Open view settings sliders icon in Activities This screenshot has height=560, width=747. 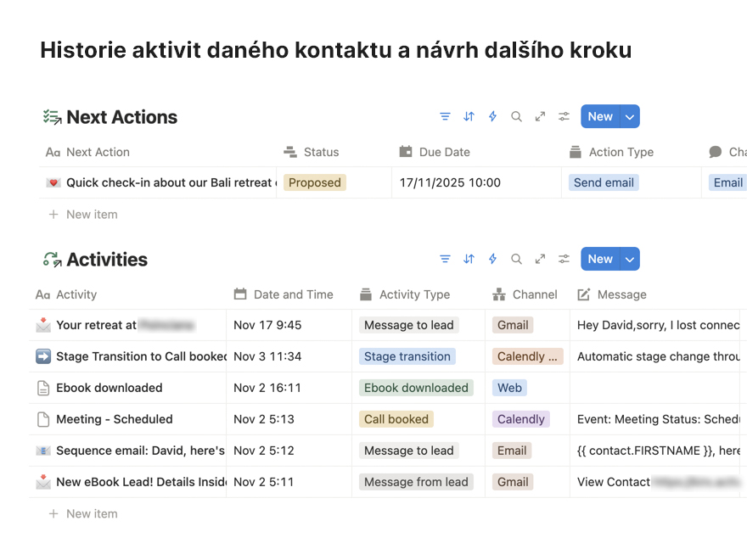coord(564,260)
